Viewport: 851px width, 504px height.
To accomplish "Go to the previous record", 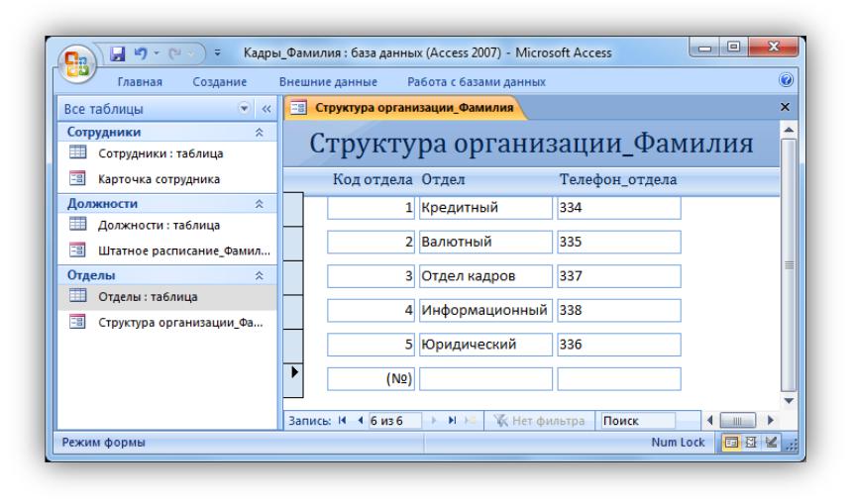I will (360, 421).
